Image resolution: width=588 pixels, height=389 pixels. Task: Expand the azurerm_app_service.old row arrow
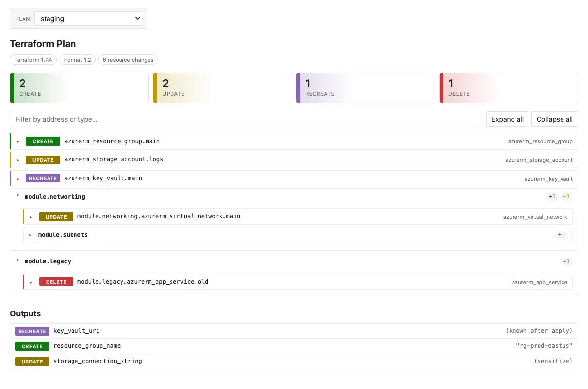(x=31, y=282)
